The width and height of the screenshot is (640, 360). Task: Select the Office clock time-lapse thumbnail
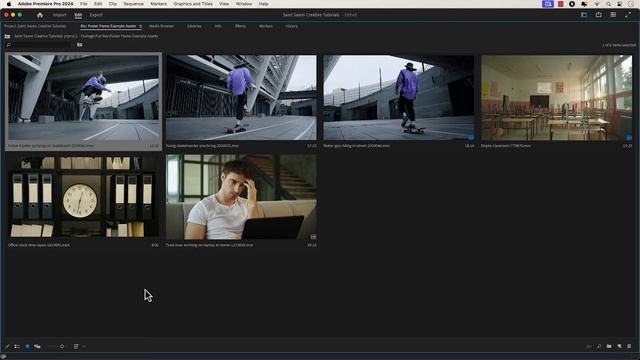pos(83,197)
